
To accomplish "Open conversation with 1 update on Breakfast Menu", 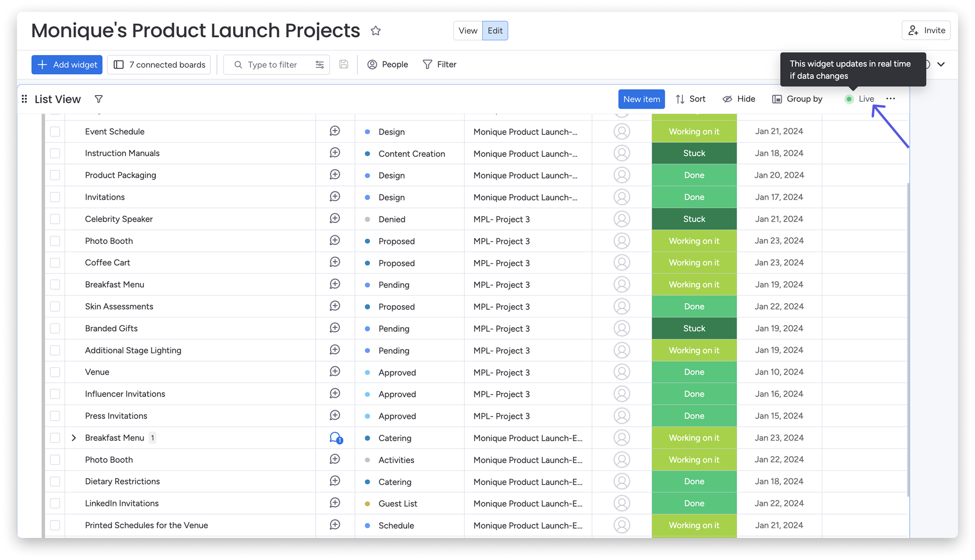I will (x=336, y=438).
